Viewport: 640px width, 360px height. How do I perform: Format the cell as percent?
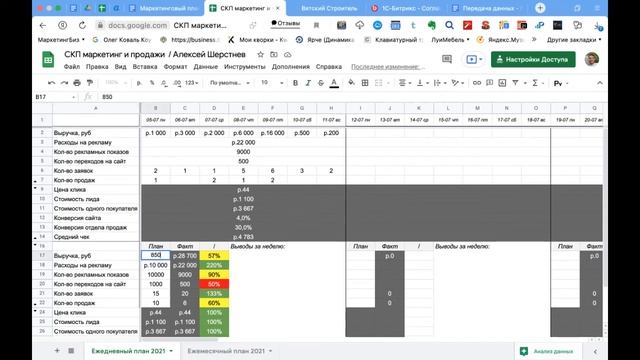coord(152,83)
